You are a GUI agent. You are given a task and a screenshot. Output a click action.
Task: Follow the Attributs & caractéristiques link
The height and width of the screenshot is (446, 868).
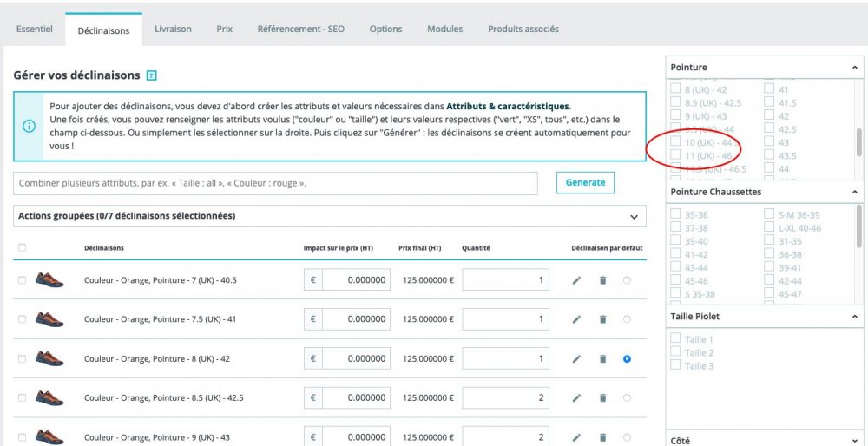[x=508, y=106]
